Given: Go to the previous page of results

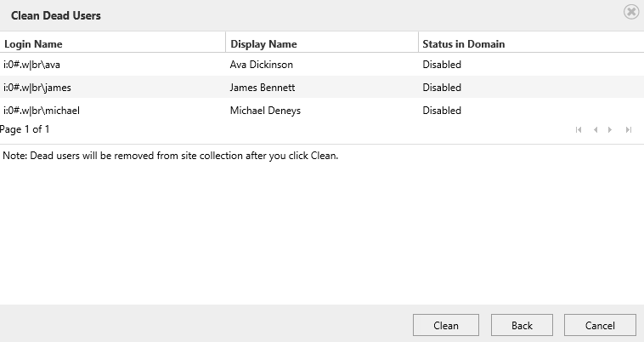Looking at the screenshot, I should tap(596, 129).
